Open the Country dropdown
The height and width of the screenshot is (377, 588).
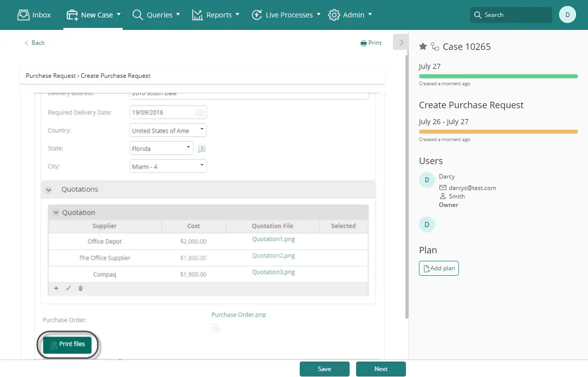coord(168,130)
